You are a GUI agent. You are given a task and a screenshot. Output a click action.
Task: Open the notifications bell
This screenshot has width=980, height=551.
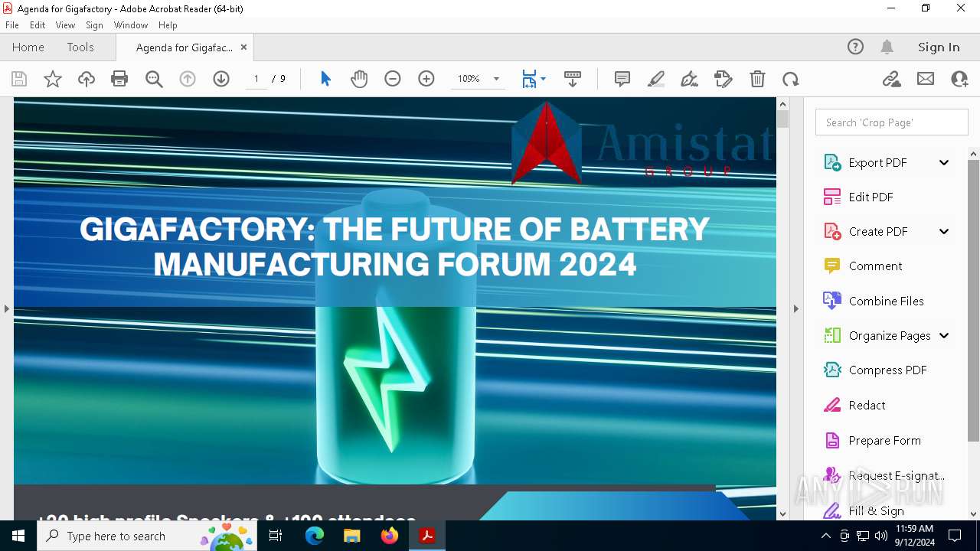(887, 47)
